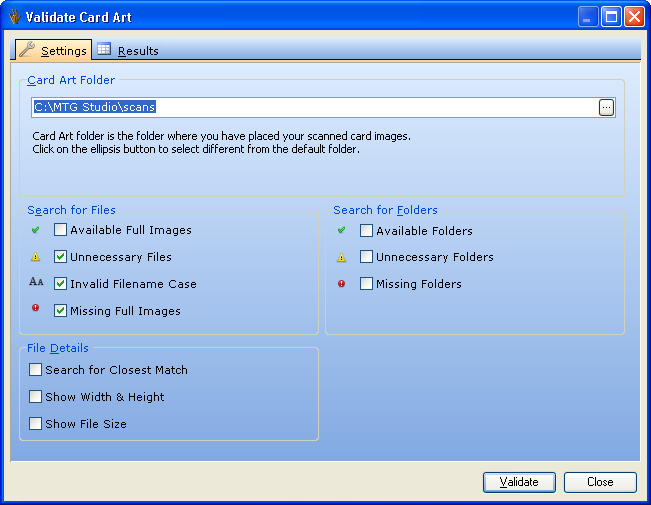Open folder browser via ellipsis button

(x=606, y=108)
